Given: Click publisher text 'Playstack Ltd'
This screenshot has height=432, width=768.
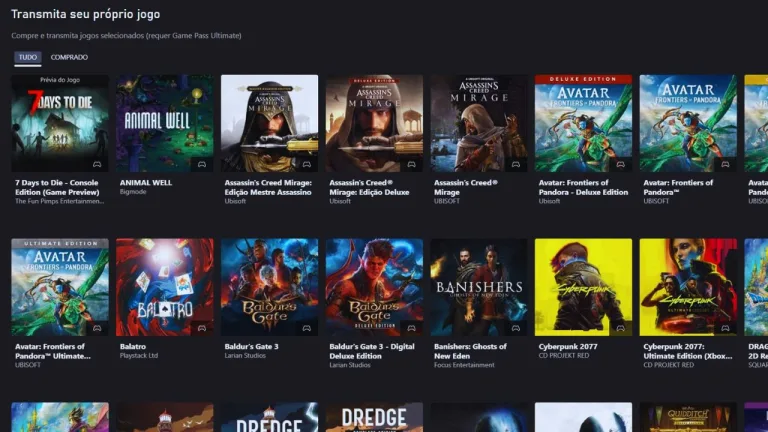Looking at the screenshot, I should (x=139, y=356).
